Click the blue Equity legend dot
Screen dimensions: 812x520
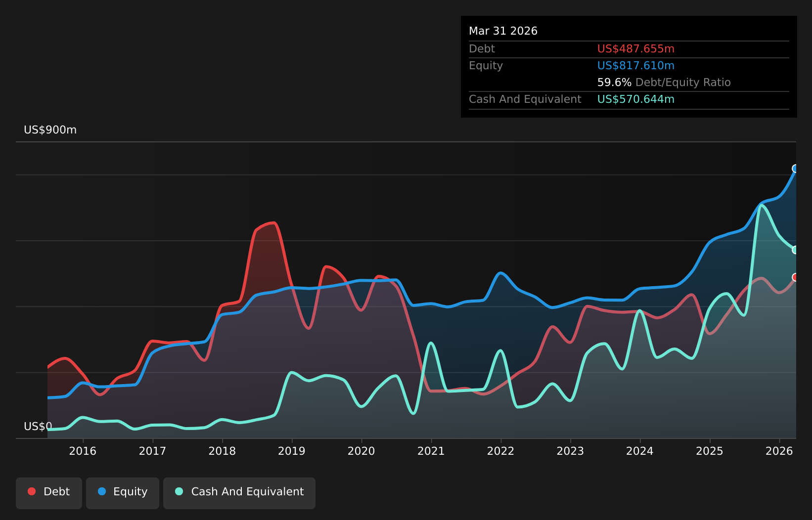pyautogui.click(x=102, y=491)
